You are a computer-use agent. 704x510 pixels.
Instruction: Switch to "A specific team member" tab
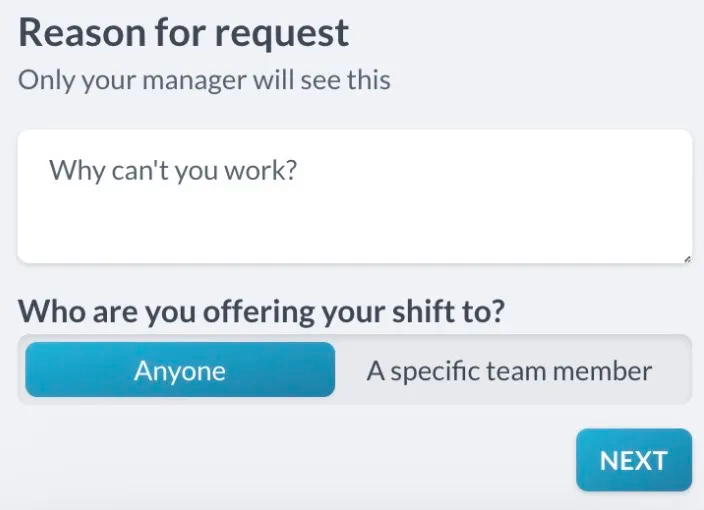pyautogui.click(x=509, y=371)
